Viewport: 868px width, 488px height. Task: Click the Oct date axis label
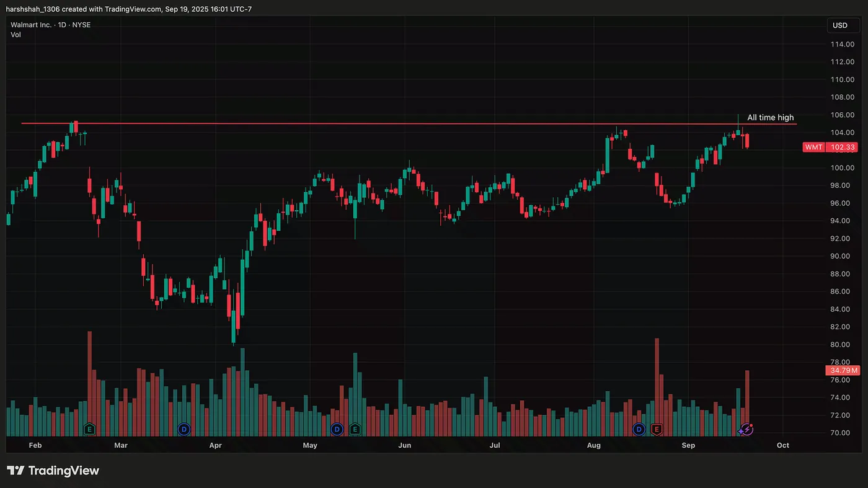coord(783,445)
